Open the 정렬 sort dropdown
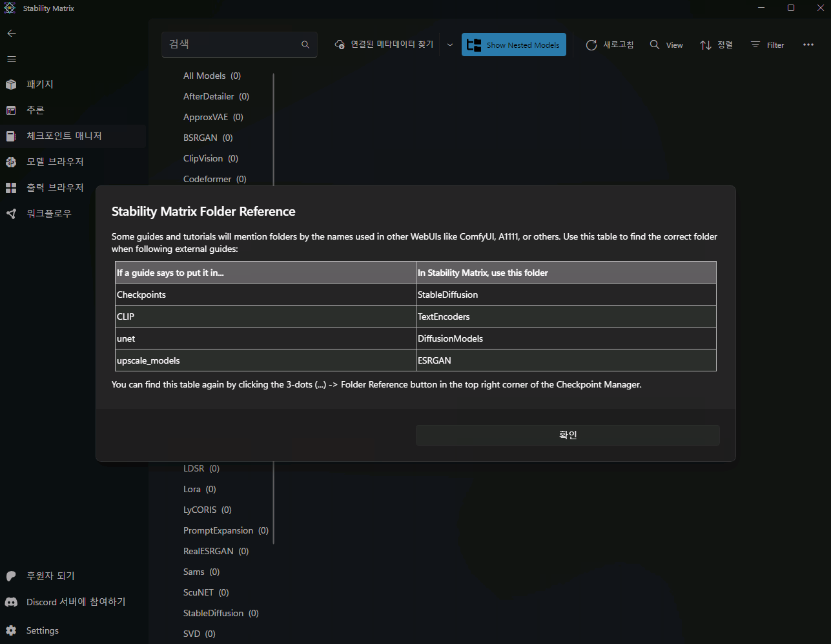 tap(716, 45)
